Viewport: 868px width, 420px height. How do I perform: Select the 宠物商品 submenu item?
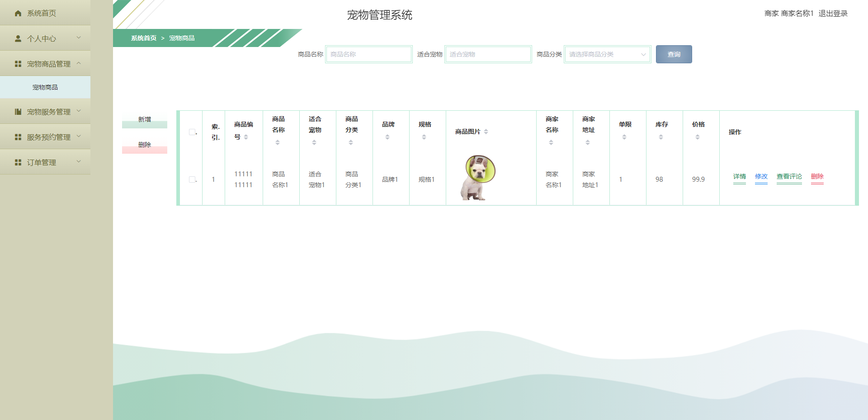pos(45,87)
